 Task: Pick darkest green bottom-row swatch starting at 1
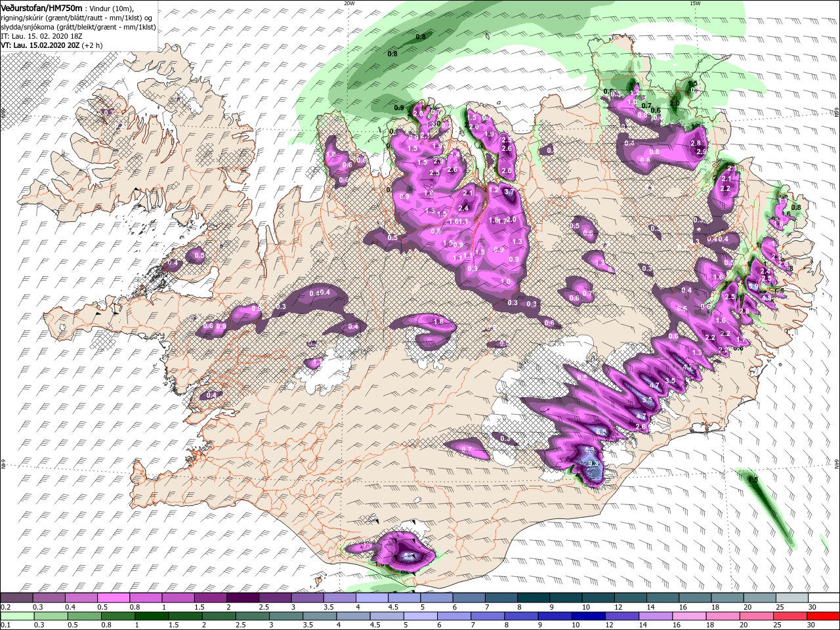[152, 617]
